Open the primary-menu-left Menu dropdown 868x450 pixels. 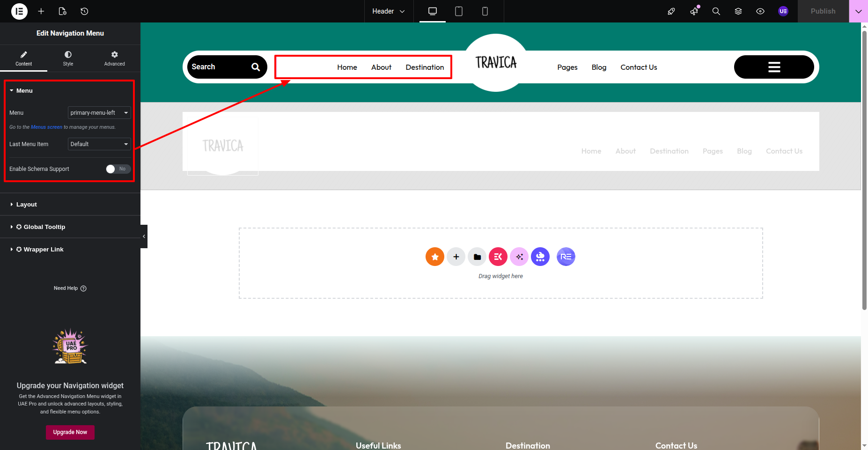pyautogui.click(x=99, y=113)
